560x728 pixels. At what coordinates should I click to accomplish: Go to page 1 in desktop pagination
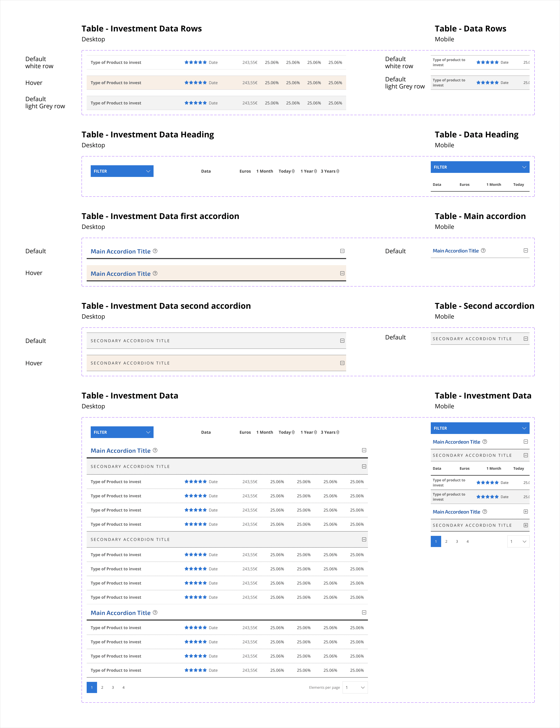click(x=92, y=687)
